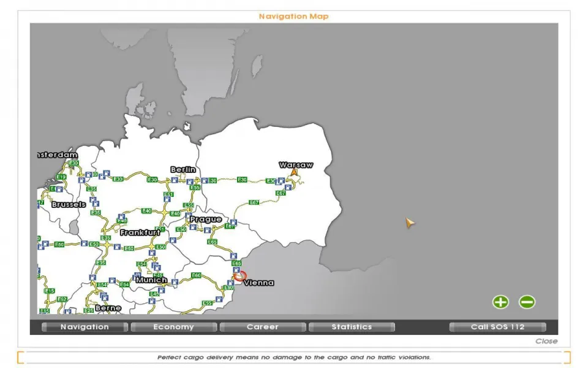Click the orange truck arrow at Warsaw

[294, 173]
